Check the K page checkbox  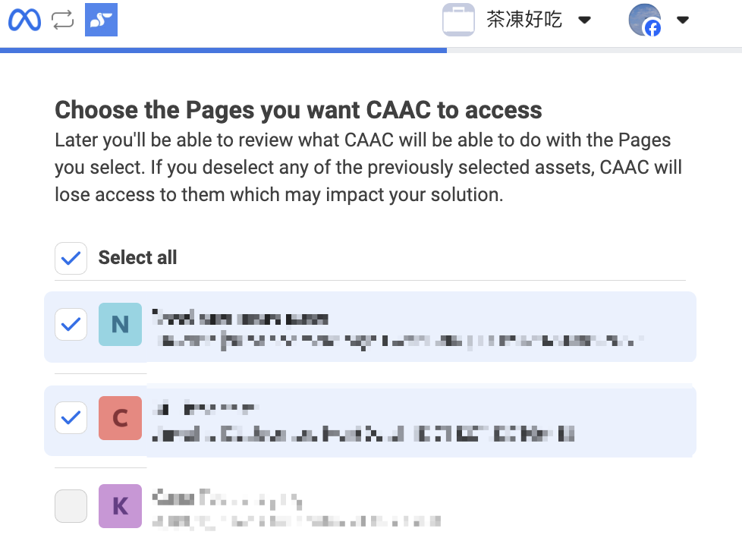coord(71,506)
